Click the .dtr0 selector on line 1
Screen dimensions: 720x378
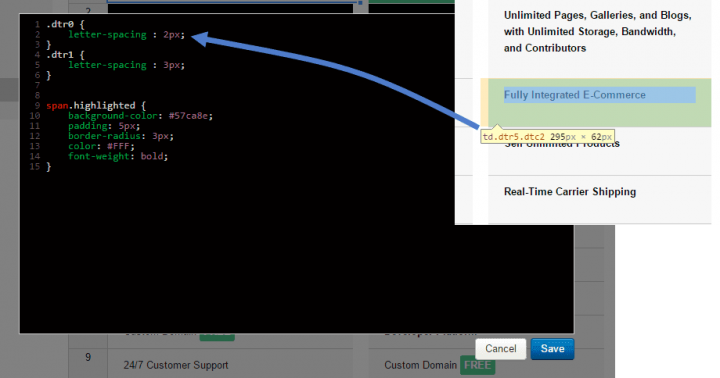(x=60, y=24)
